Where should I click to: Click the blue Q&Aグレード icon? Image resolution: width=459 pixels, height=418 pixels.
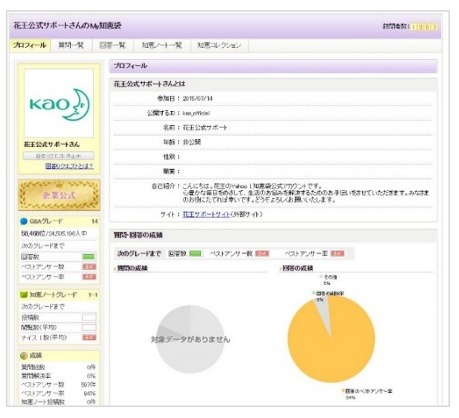24,221
